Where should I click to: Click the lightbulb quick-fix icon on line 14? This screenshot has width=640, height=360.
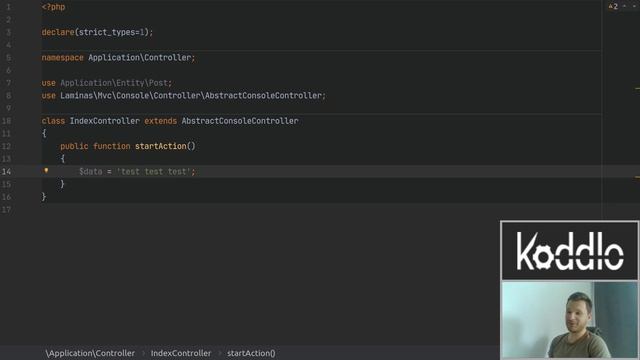pos(46,171)
